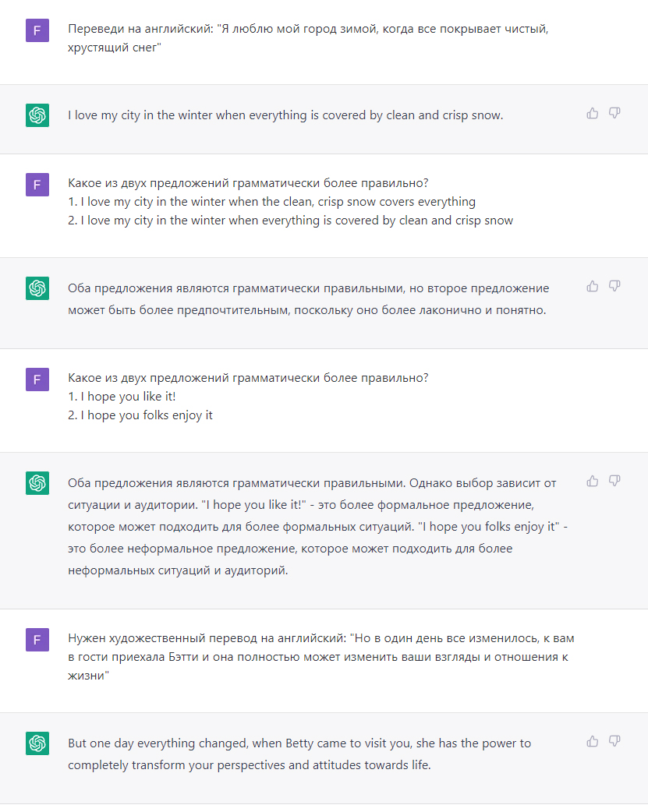
Task: Click the ChatGPT logo beside "лаконично и понятно" reply
Action: click(37, 288)
